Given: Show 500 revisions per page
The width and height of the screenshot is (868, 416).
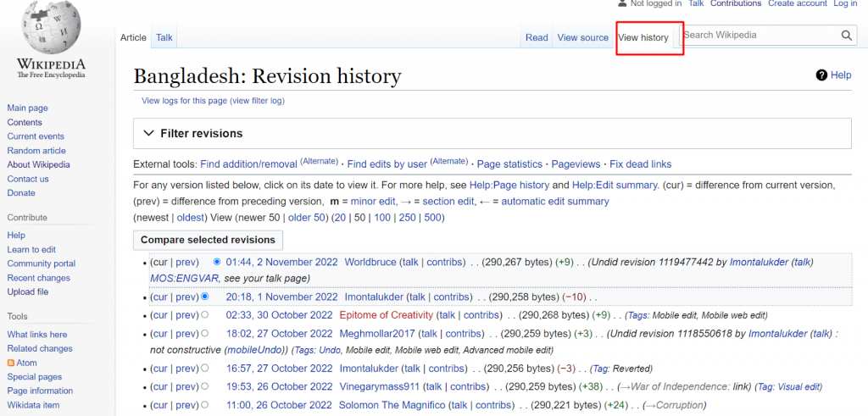Looking at the screenshot, I should (x=432, y=218).
